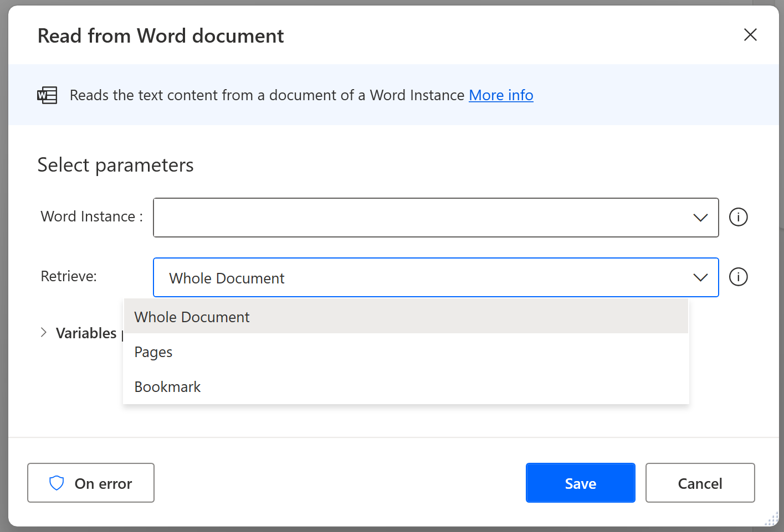
Task: Click the info icon beside Word Instance
Action: pos(738,217)
